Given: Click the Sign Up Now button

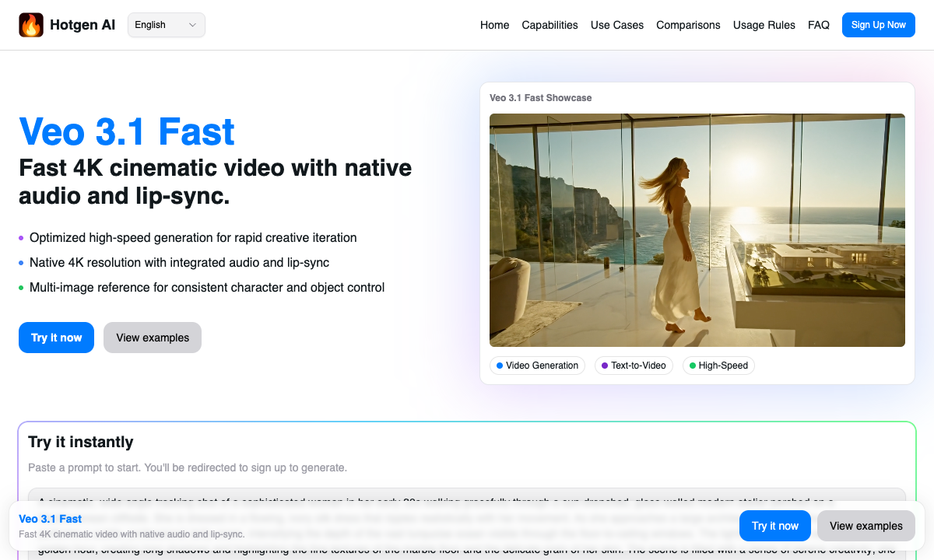Looking at the screenshot, I should tap(878, 25).
